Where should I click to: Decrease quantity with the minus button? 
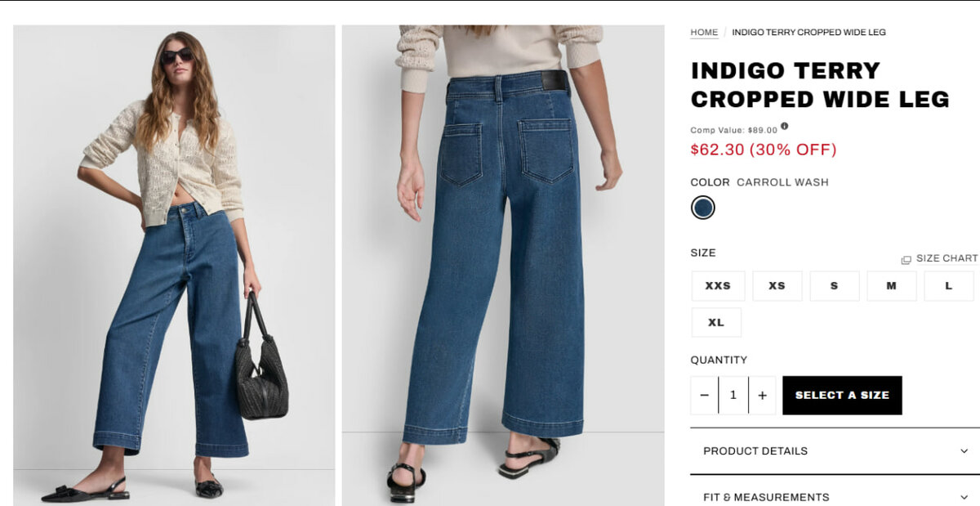coord(705,396)
